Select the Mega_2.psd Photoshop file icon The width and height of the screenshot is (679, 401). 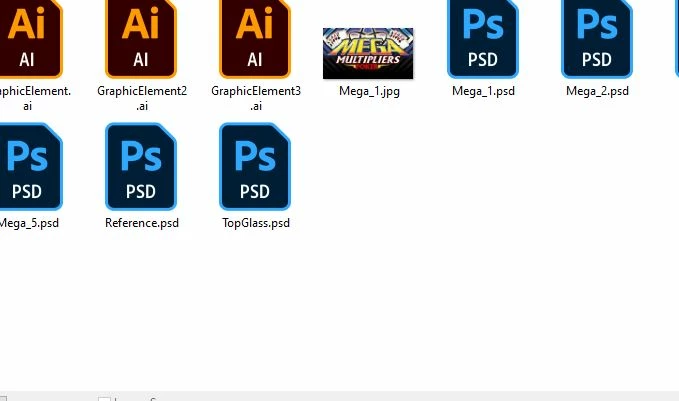[597, 39]
